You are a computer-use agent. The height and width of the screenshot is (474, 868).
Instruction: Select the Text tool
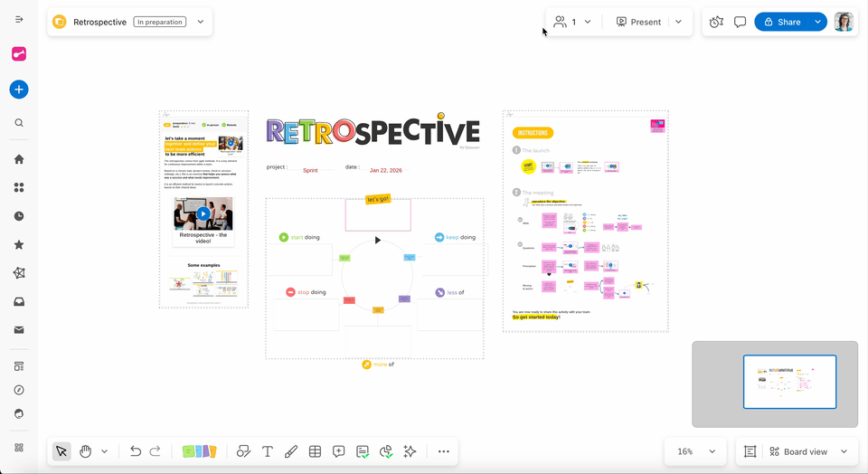click(x=268, y=452)
